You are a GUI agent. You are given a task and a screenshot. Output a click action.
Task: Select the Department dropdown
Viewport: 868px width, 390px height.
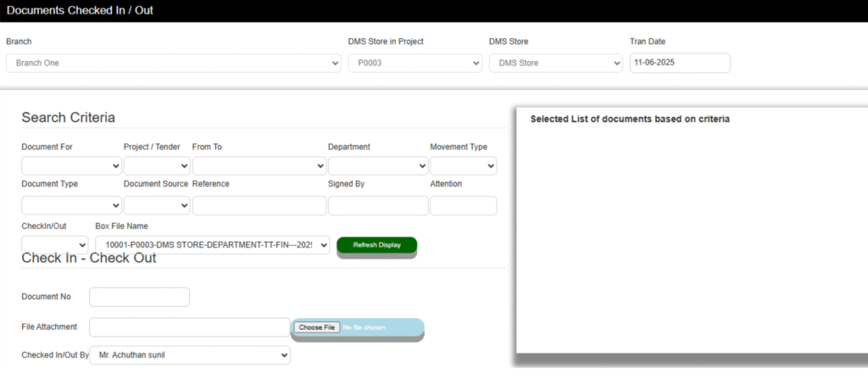tap(377, 166)
